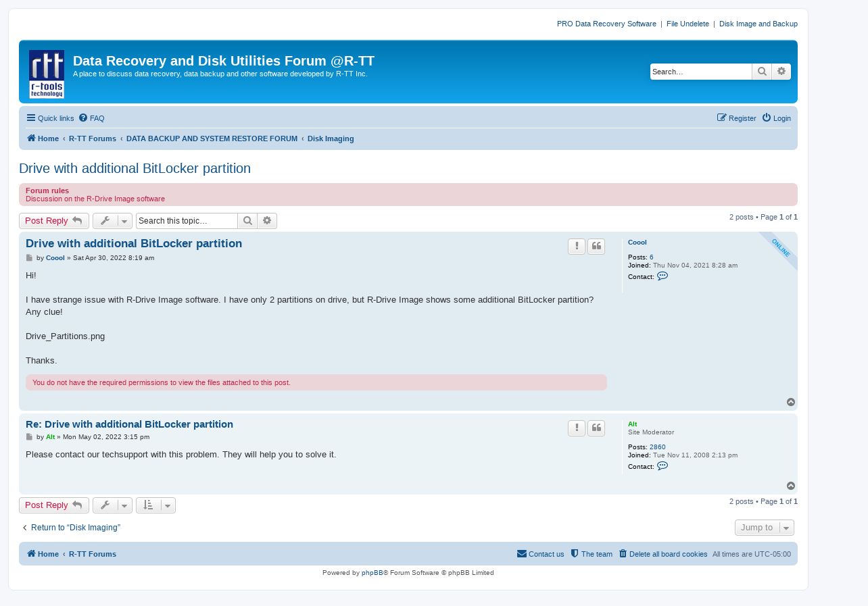Open The team footer link

pos(592,554)
